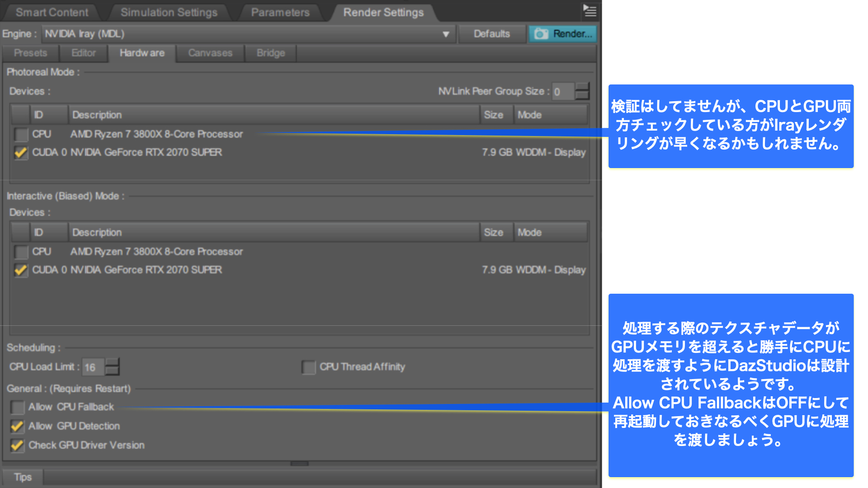This screenshot has width=868, height=488.
Task: Click the Render camera button
Action: (x=563, y=34)
